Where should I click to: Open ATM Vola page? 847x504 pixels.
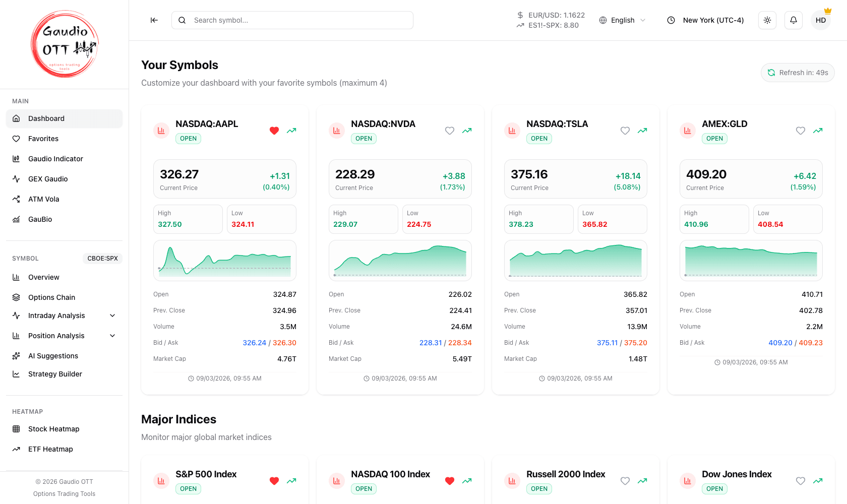point(65,199)
